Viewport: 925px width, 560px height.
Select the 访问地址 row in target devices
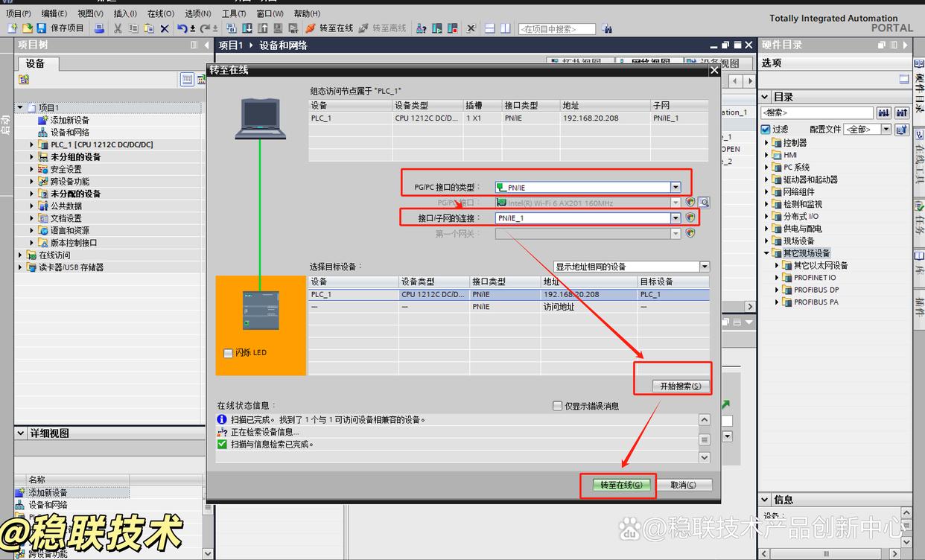(509, 306)
